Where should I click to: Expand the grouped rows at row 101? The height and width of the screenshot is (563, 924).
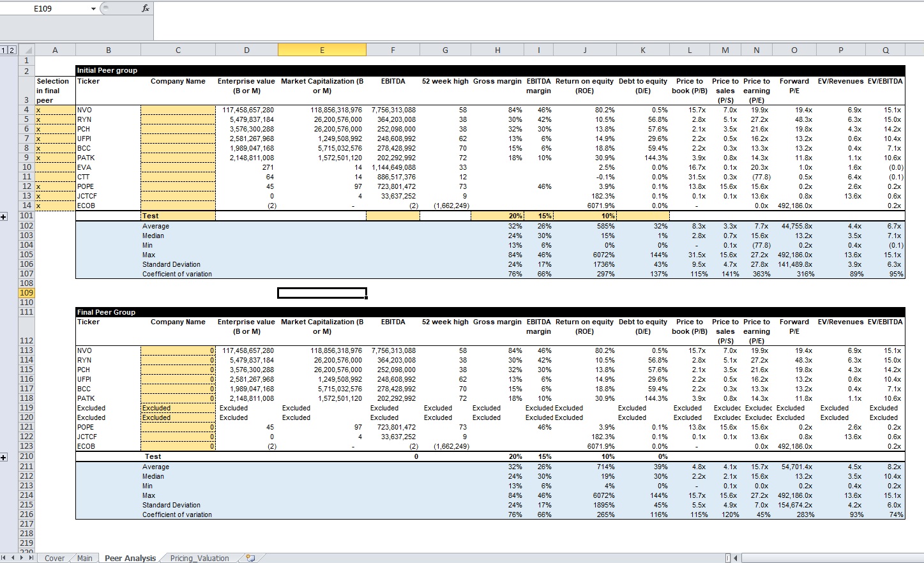click(x=4, y=217)
